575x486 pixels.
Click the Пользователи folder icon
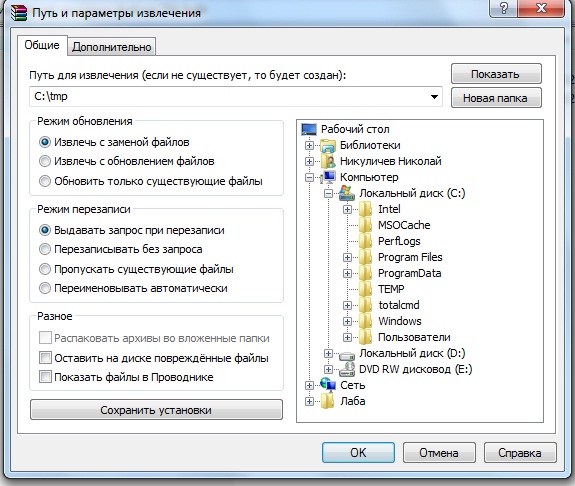(365, 337)
